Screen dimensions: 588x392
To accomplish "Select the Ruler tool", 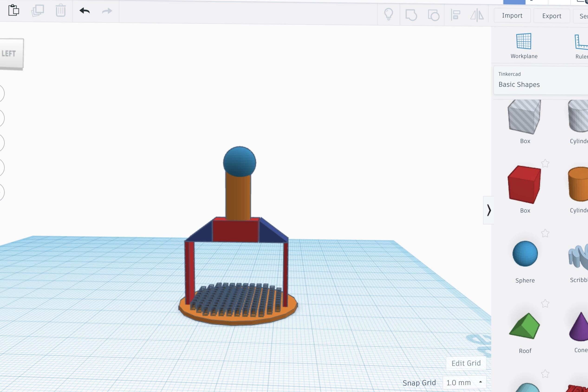I will (x=581, y=46).
